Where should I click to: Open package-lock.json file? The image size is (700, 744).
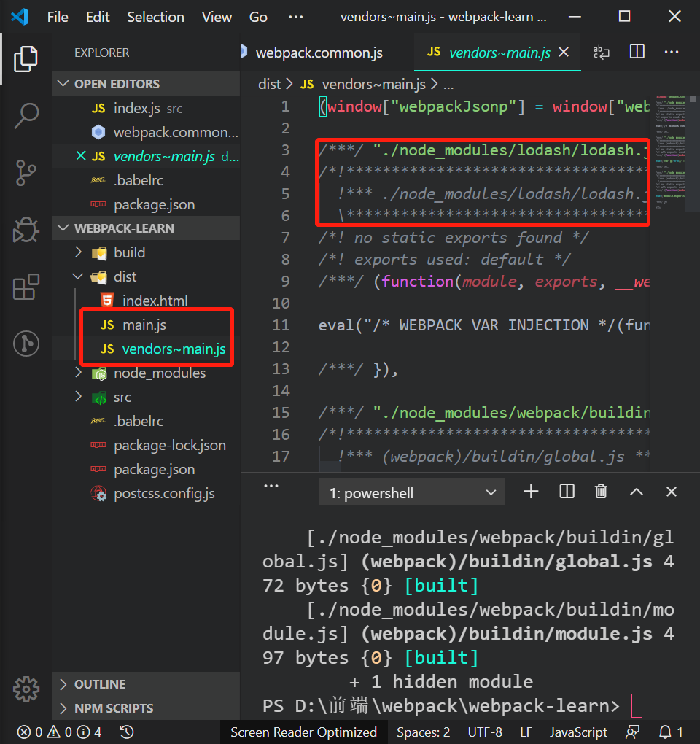146,446
